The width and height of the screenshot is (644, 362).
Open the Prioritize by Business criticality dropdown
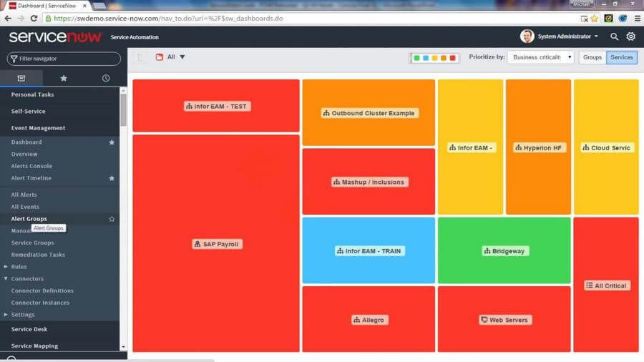pyautogui.click(x=540, y=57)
